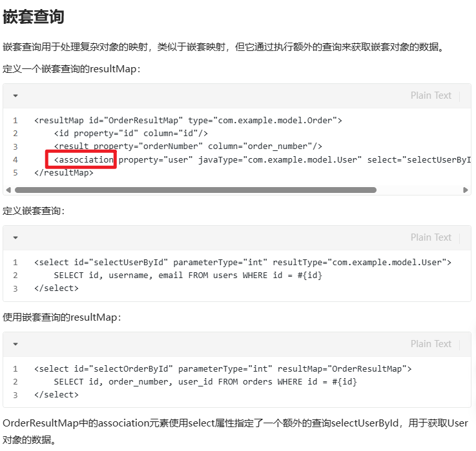Click the <association property="user" code line

[262, 160]
